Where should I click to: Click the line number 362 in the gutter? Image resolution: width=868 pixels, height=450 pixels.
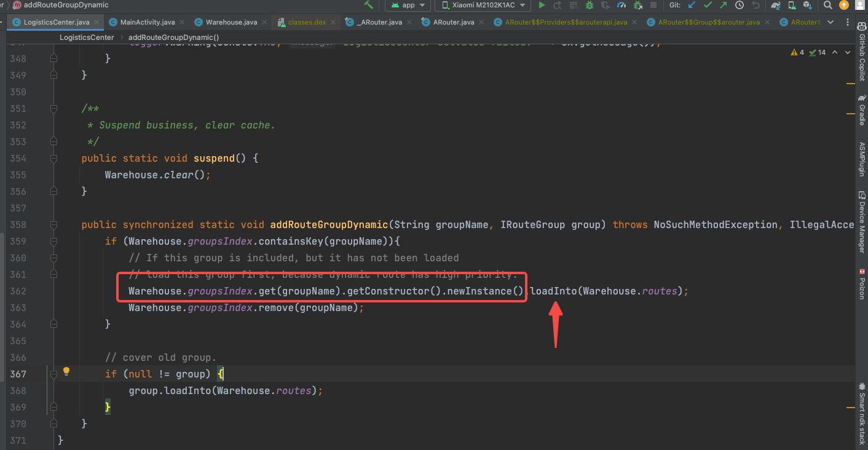17,291
